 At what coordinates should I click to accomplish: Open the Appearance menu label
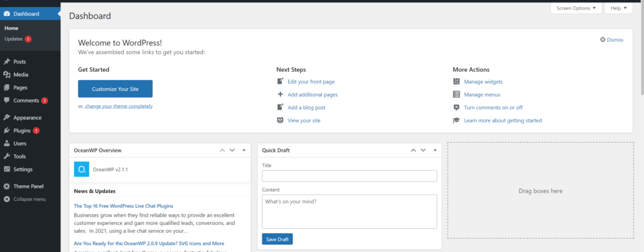28,118
